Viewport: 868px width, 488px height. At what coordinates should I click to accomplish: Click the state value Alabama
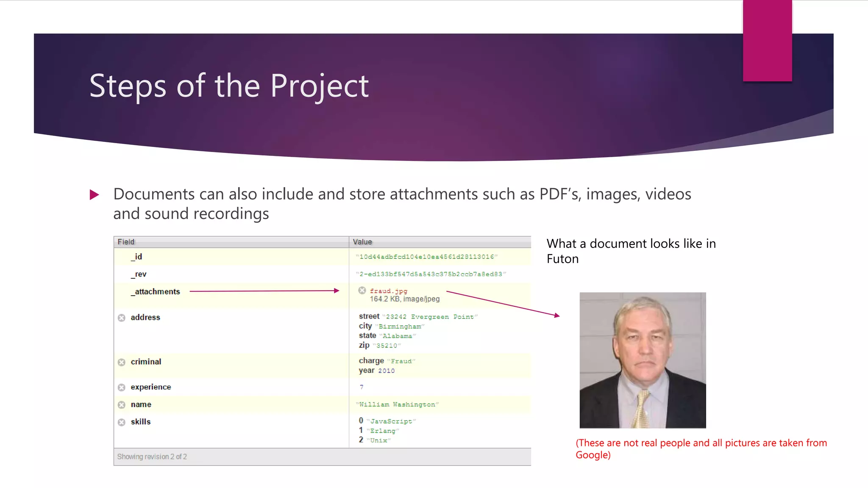click(x=397, y=336)
